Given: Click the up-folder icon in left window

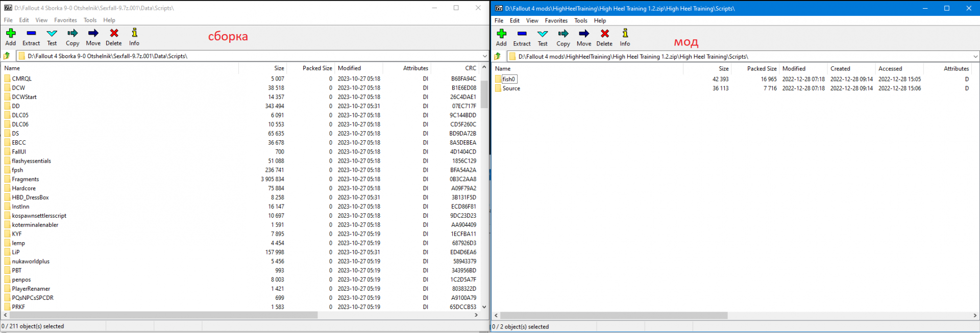Looking at the screenshot, I should coord(7,56).
